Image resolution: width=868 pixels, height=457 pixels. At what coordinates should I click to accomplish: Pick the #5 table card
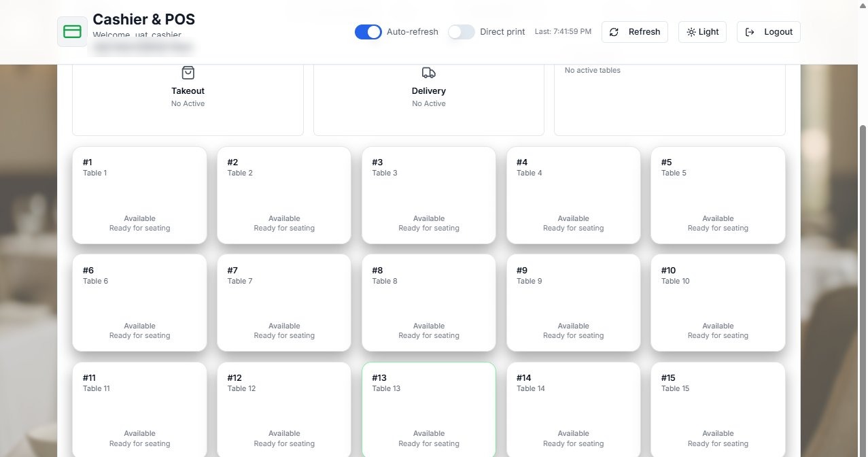pyautogui.click(x=718, y=195)
